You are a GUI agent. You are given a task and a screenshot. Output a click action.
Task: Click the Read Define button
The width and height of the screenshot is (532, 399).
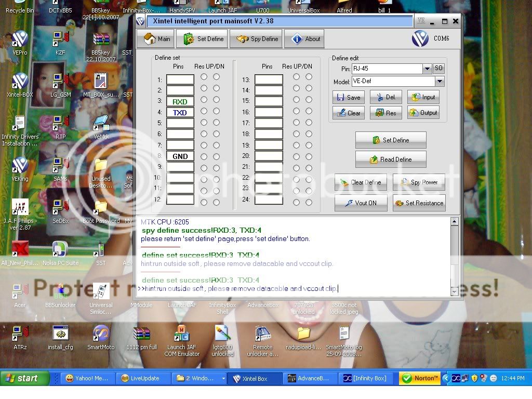click(x=391, y=159)
